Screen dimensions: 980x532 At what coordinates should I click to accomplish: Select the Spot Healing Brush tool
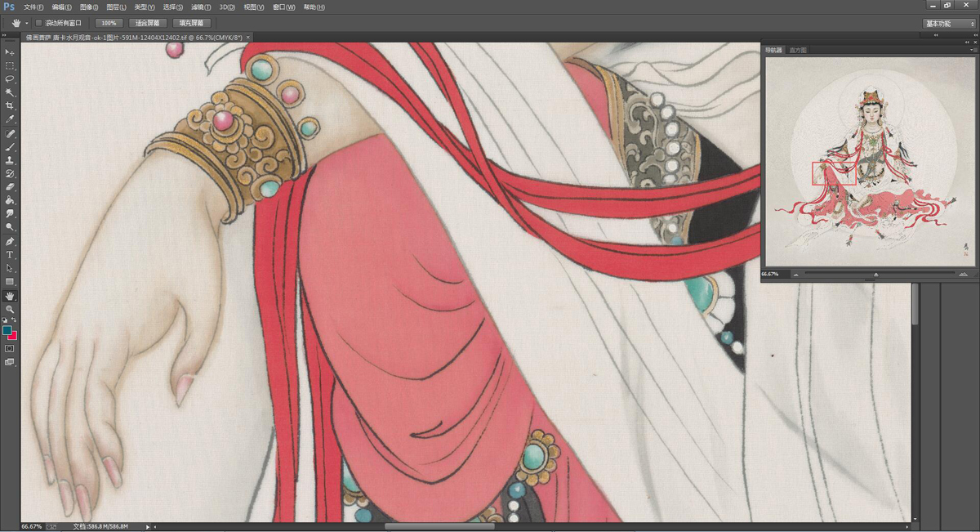10,134
